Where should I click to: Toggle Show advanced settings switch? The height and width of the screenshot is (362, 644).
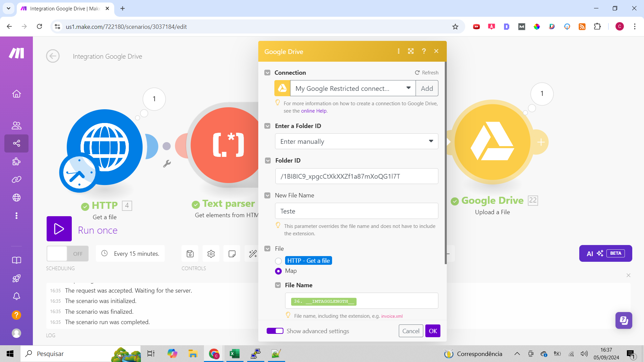pyautogui.click(x=275, y=331)
